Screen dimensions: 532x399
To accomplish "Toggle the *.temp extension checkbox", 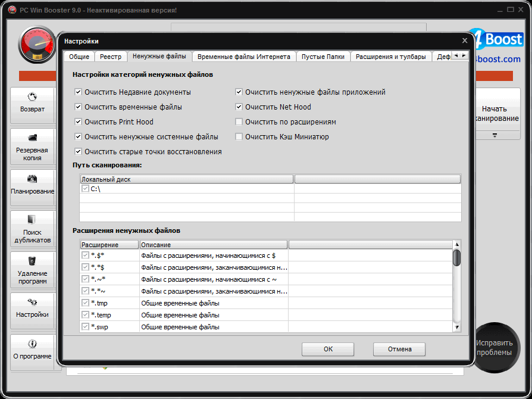I will [x=85, y=314].
